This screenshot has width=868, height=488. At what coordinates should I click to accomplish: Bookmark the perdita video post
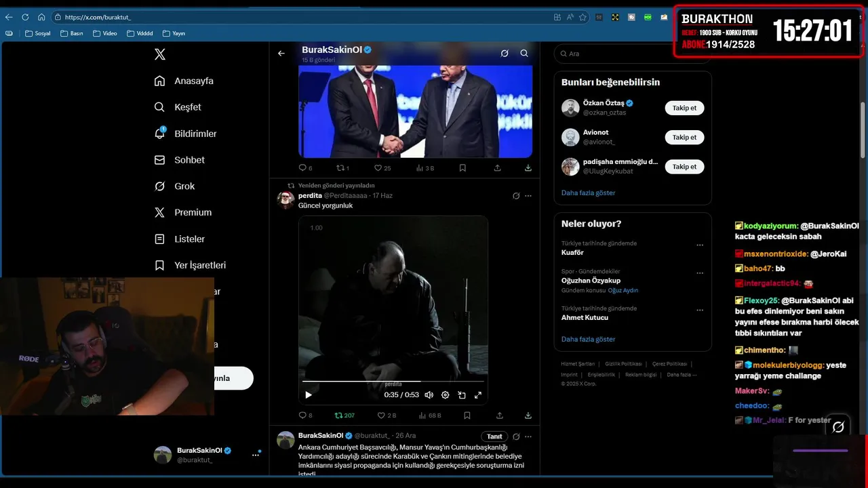point(467,415)
